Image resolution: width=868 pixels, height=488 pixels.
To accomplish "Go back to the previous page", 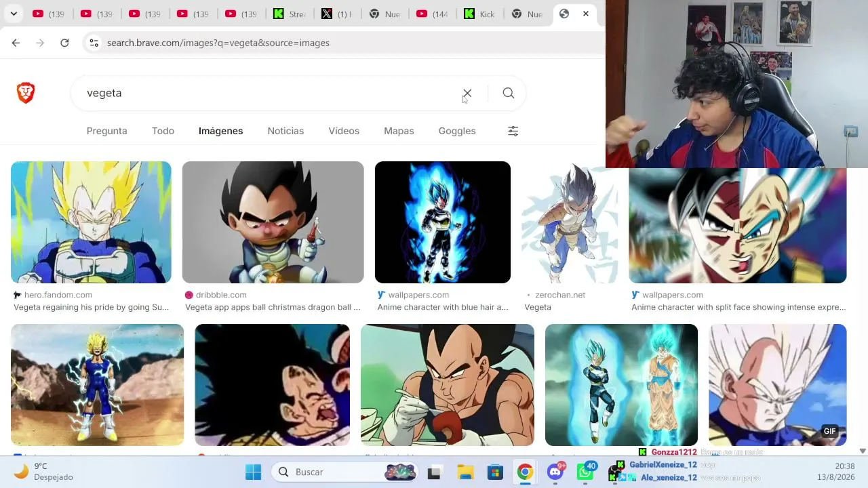I will [16, 43].
